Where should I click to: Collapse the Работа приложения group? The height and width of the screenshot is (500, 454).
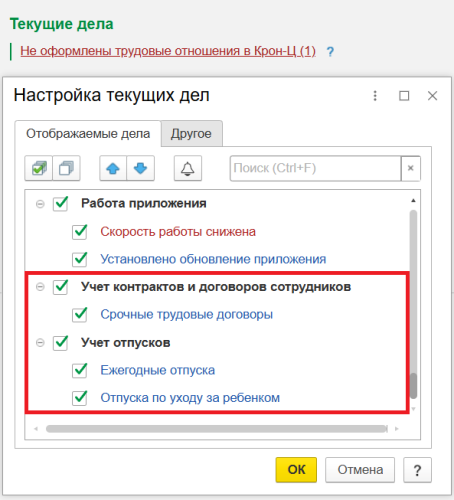[40, 204]
